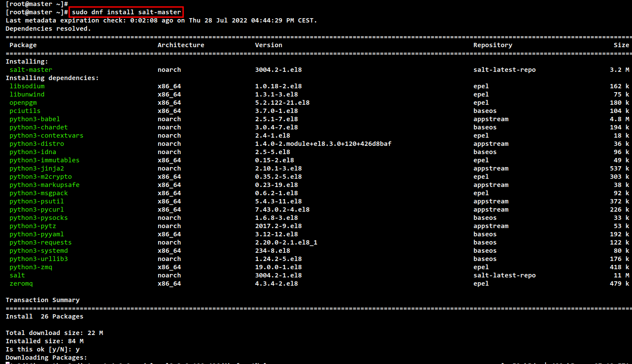
Task: Click version '5.2.122-21.el8' of openpgm
Action: tap(282, 103)
